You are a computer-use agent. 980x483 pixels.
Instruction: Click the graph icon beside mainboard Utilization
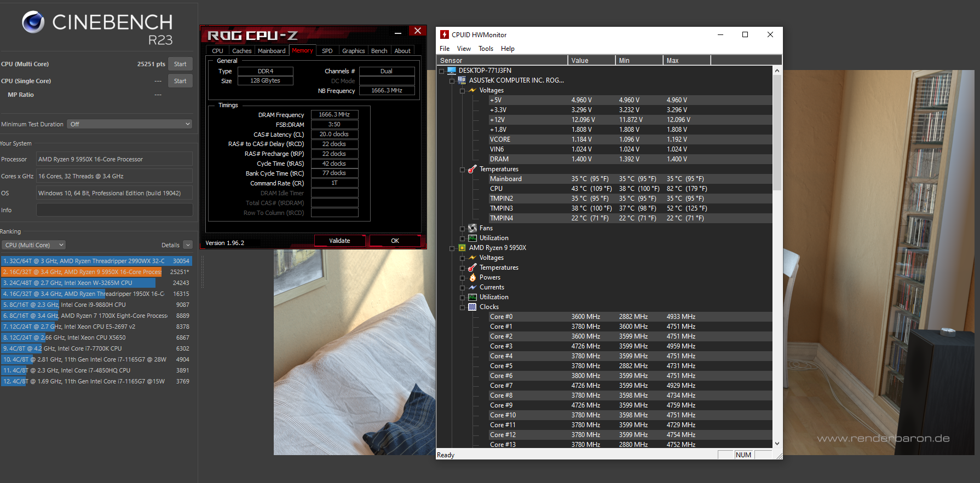pos(472,238)
